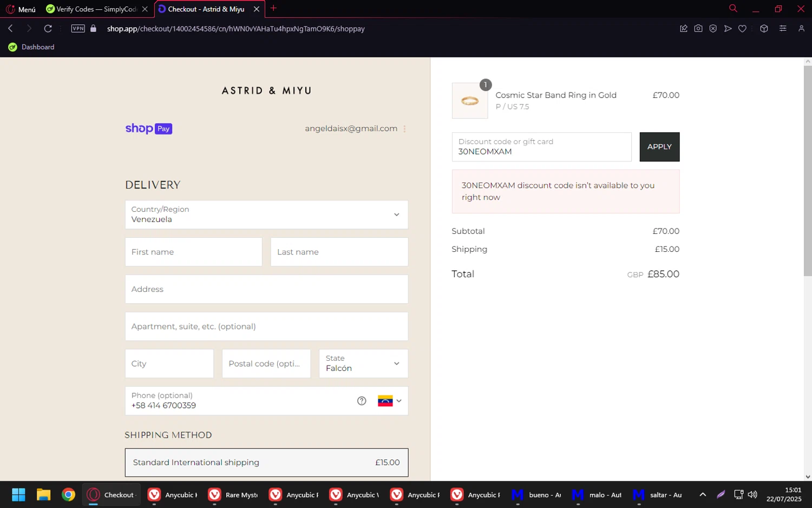
Task: Click the Total £85.00 amount
Action: pyautogui.click(x=663, y=274)
